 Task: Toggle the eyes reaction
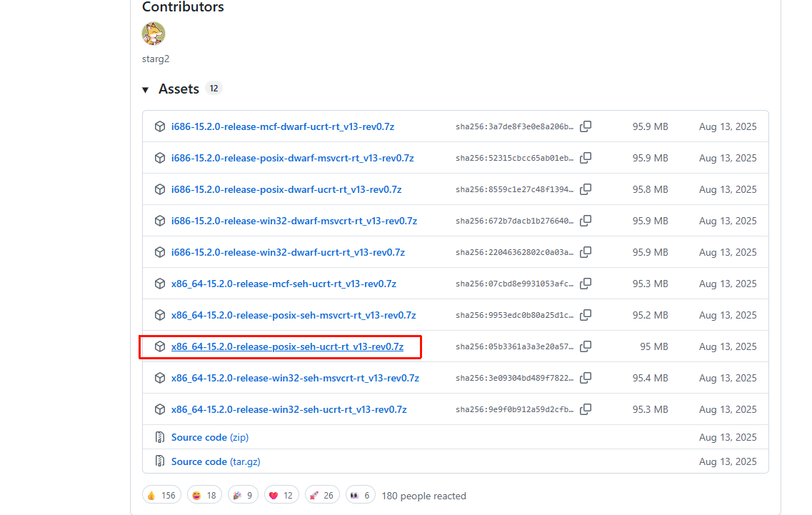[x=360, y=495]
